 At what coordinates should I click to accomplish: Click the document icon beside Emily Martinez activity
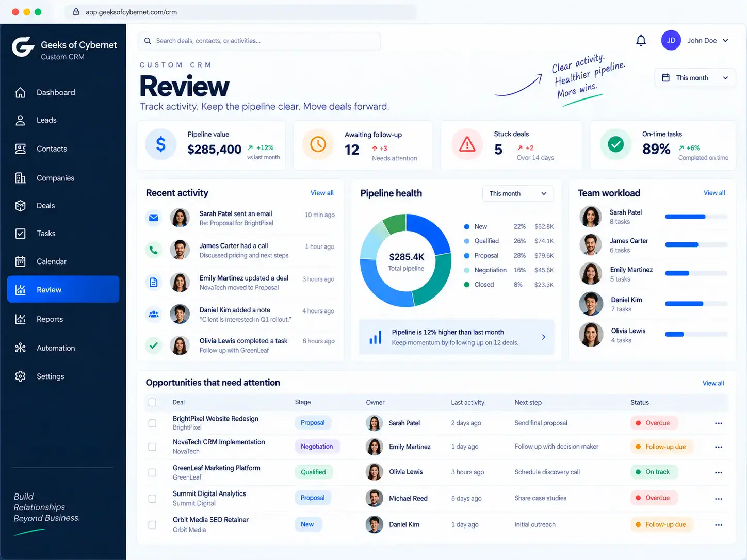(154, 282)
